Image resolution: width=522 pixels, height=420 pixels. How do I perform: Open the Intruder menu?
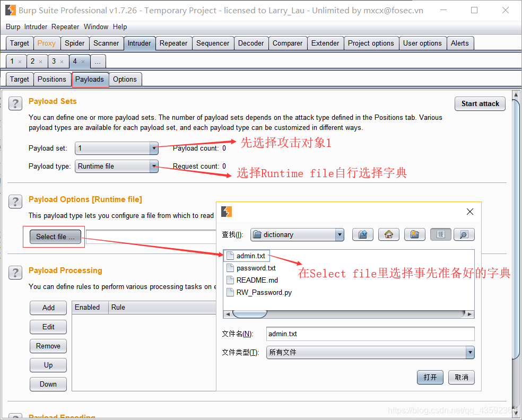36,27
